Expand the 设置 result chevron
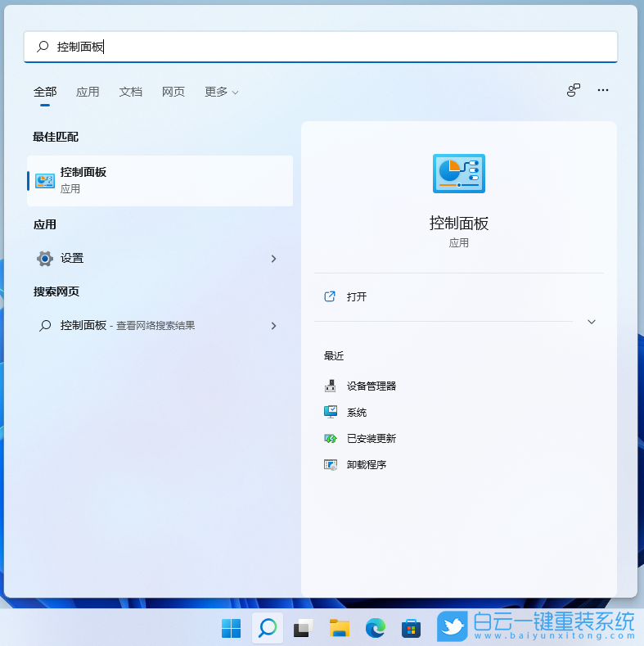 coord(273,259)
